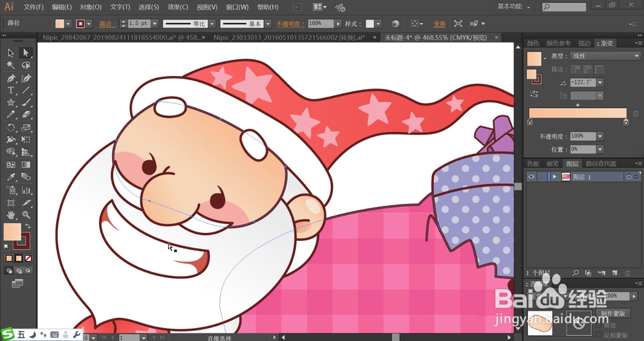Viewport: 644px width, 341px height.
Task: Select the Blend tool
Action: [26, 178]
